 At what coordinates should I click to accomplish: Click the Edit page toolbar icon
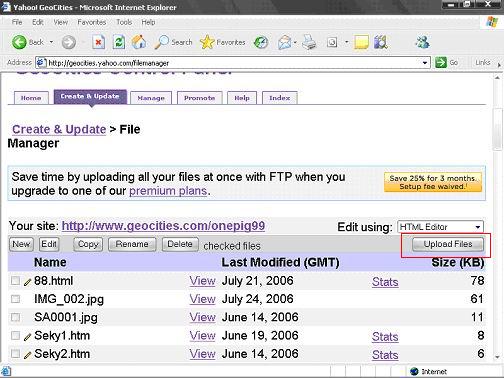point(332,42)
